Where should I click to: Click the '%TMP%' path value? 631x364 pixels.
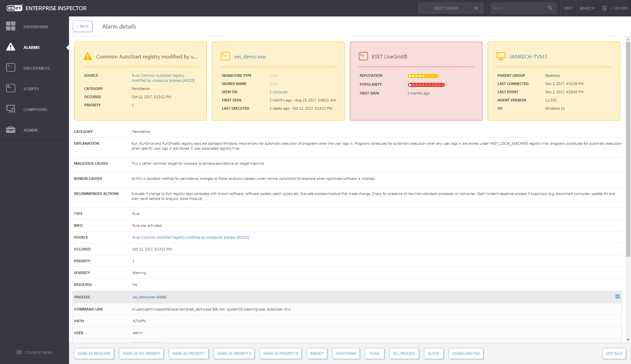tap(139, 321)
